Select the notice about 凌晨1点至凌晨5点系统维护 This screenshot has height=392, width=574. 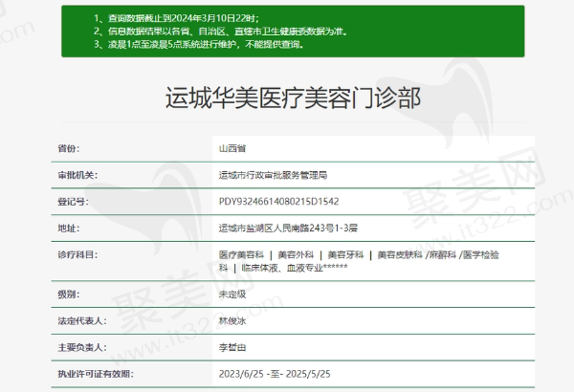pyautogui.click(x=199, y=45)
